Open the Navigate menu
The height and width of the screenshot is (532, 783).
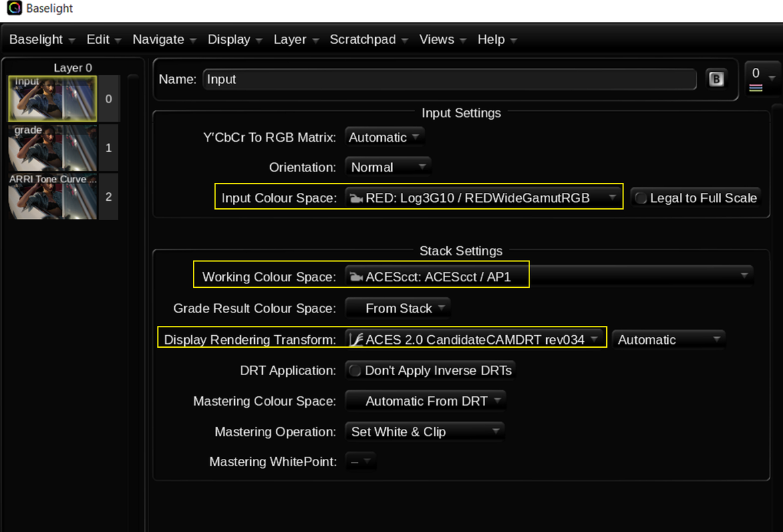(164, 39)
